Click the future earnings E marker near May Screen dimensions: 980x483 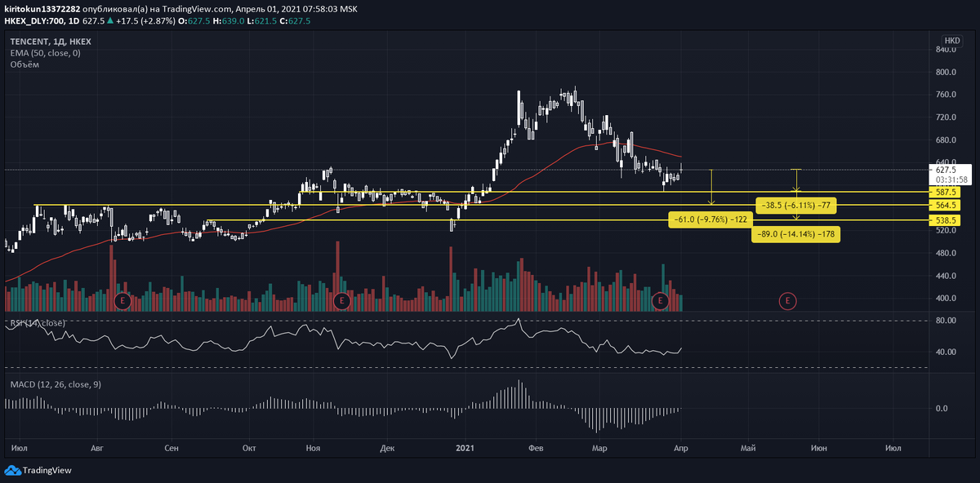coord(787,301)
